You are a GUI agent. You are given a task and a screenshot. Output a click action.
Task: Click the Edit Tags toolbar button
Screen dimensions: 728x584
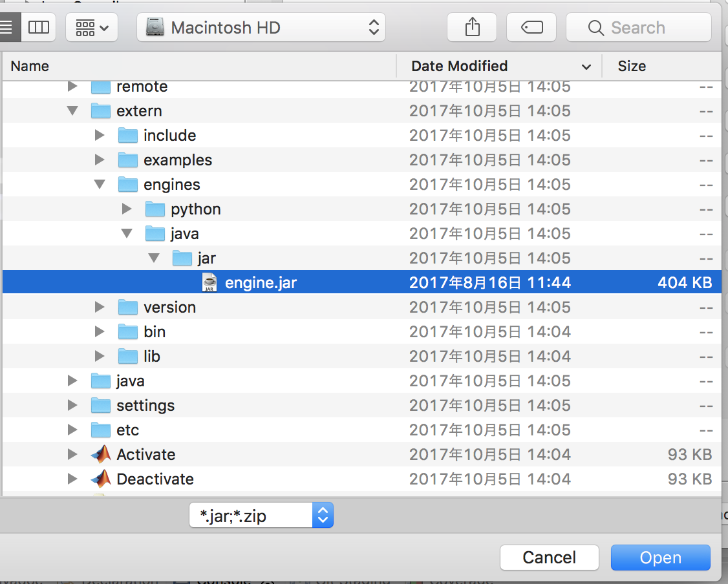[x=531, y=27]
